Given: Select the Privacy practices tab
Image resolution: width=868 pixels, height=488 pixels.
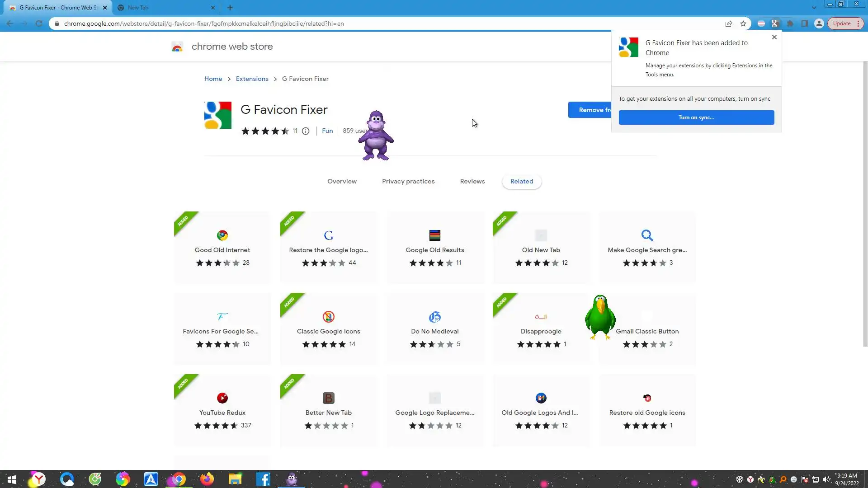Looking at the screenshot, I should [408, 181].
